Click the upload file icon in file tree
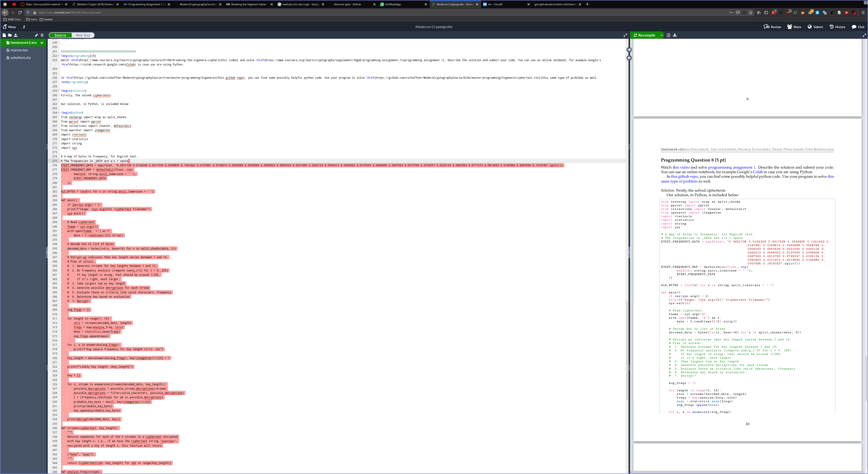The image size is (868, 474). pos(16,35)
